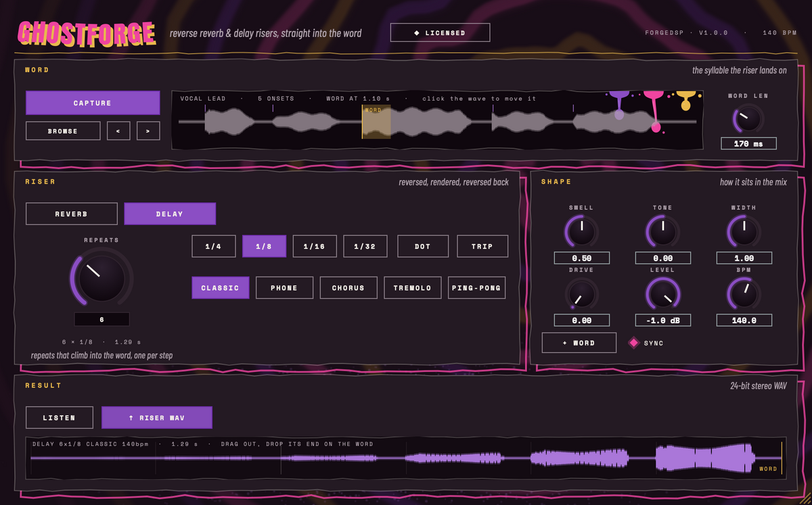Adjust the DRIVE knob
The width and height of the screenshot is (812, 505).
581,294
